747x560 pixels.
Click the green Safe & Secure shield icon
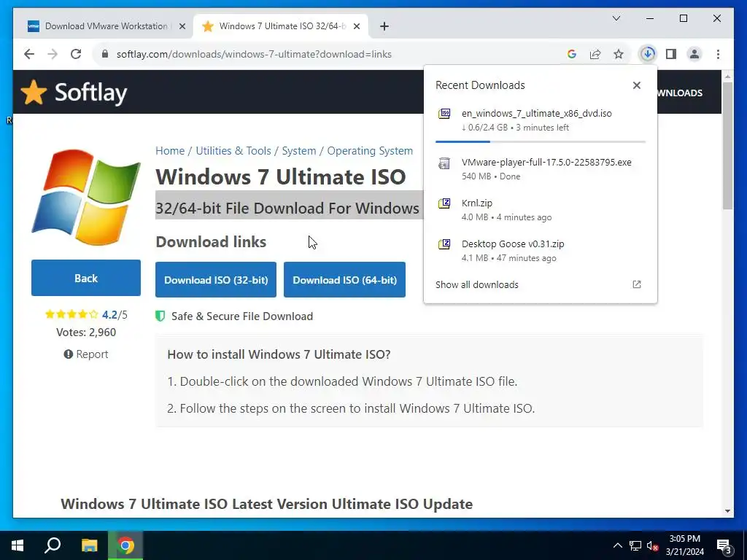[160, 316]
